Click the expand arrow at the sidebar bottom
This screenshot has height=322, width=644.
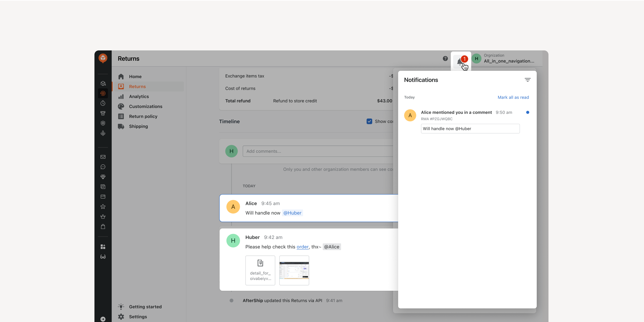click(103, 319)
